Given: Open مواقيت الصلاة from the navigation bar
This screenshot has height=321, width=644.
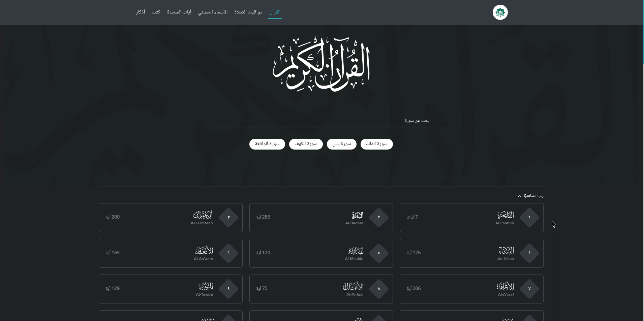Looking at the screenshot, I should pos(249,12).
